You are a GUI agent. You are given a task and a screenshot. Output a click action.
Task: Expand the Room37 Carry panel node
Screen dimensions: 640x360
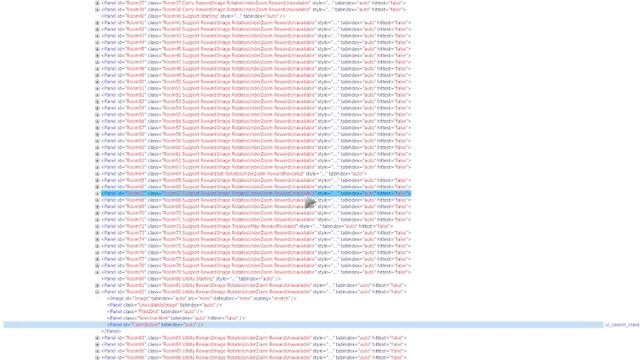pyautogui.click(x=97, y=3)
